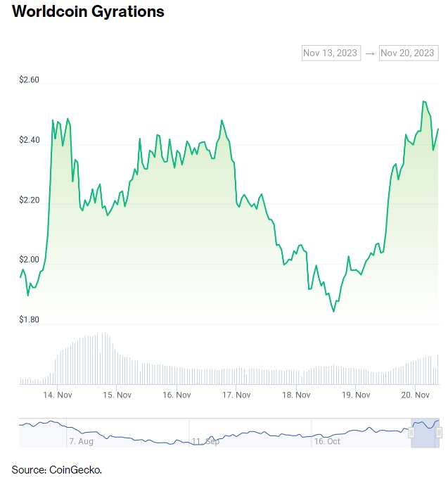Click the left handle of the range navigator
The width and height of the screenshot is (448, 477).
[x=411, y=433]
